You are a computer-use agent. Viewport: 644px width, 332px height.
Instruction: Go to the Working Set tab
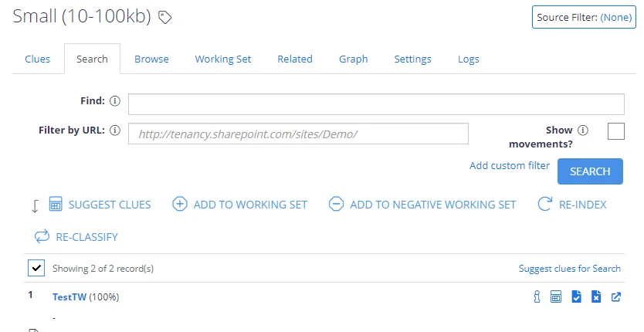coord(223,59)
